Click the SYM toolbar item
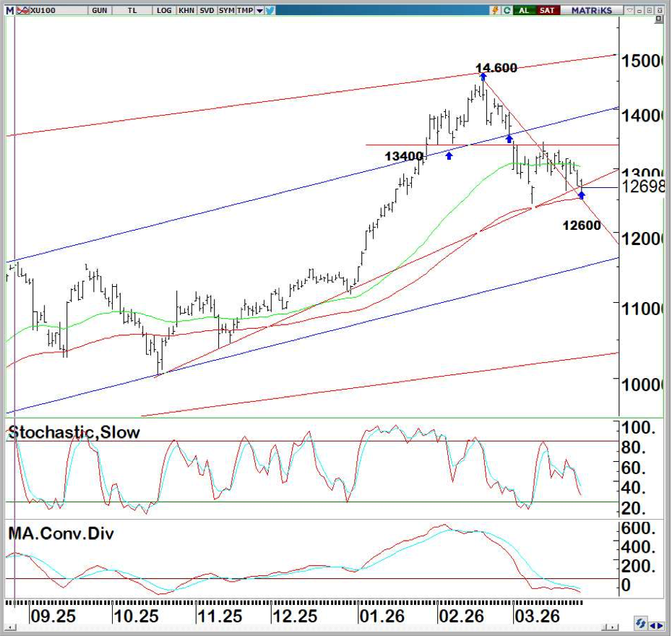The height and width of the screenshot is (636, 672). 226,11
